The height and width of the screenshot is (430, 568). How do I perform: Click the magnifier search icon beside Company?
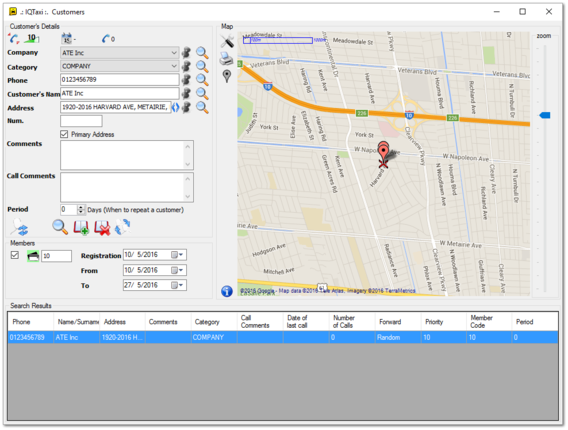tap(202, 53)
